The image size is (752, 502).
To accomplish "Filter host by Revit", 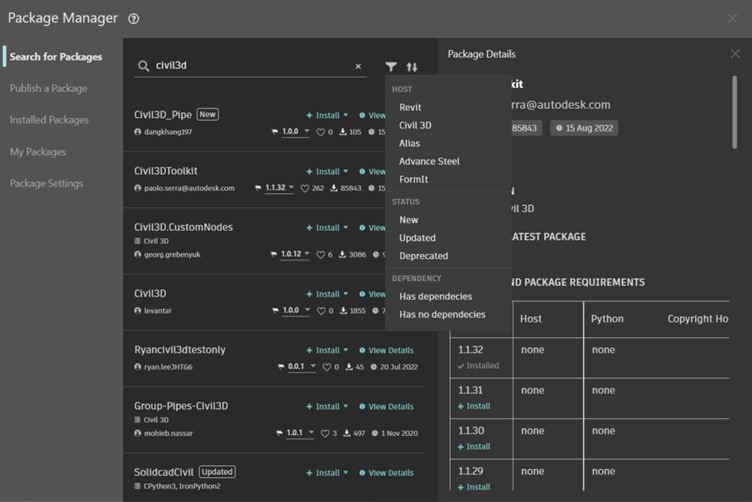I will tap(410, 107).
